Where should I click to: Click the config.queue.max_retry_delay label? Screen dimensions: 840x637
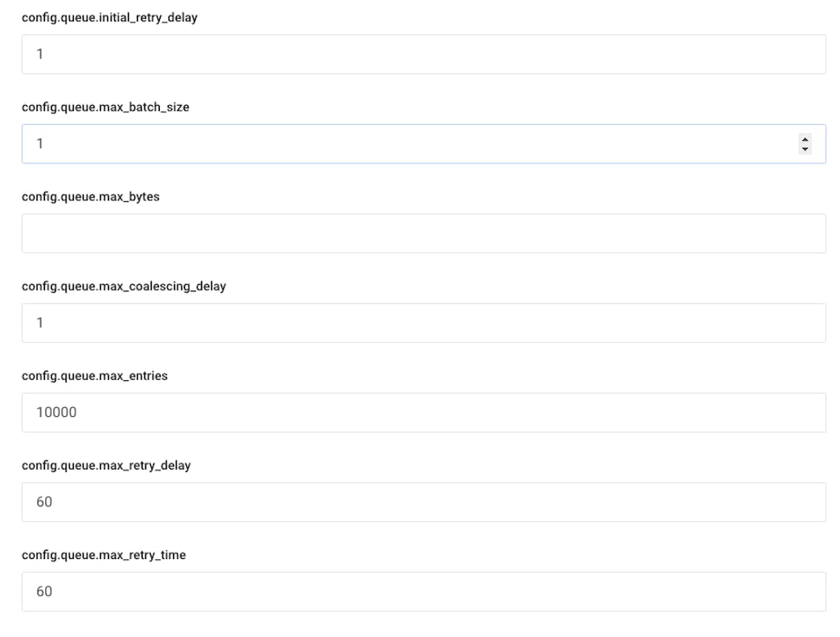(x=106, y=465)
